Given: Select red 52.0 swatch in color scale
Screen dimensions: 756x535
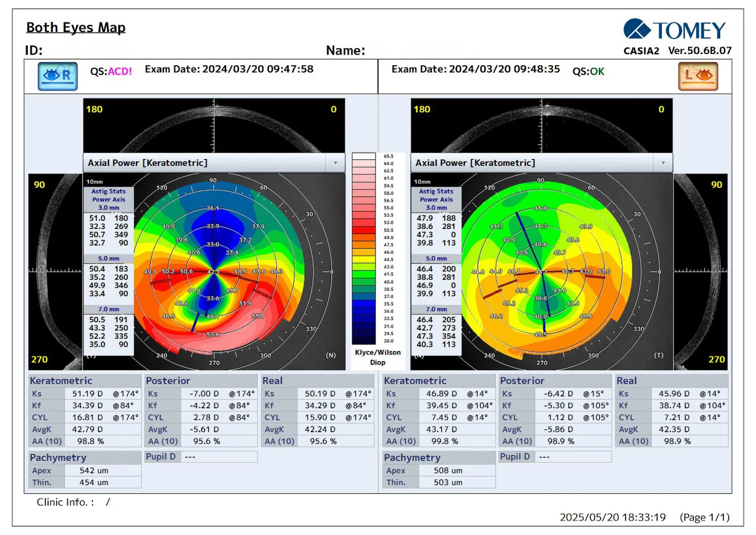Looking at the screenshot, I should click(x=364, y=223).
